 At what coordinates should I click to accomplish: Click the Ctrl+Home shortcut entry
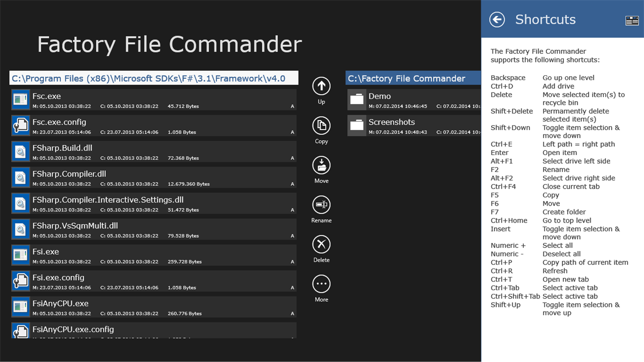(x=509, y=220)
